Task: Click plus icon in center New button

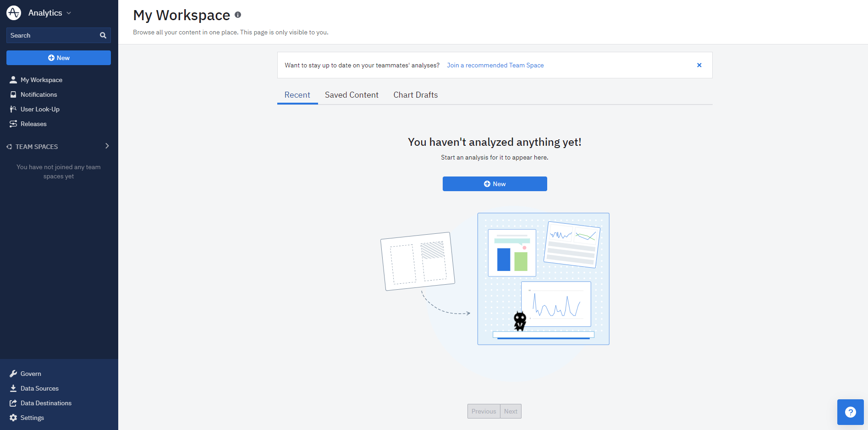Action: (487, 184)
